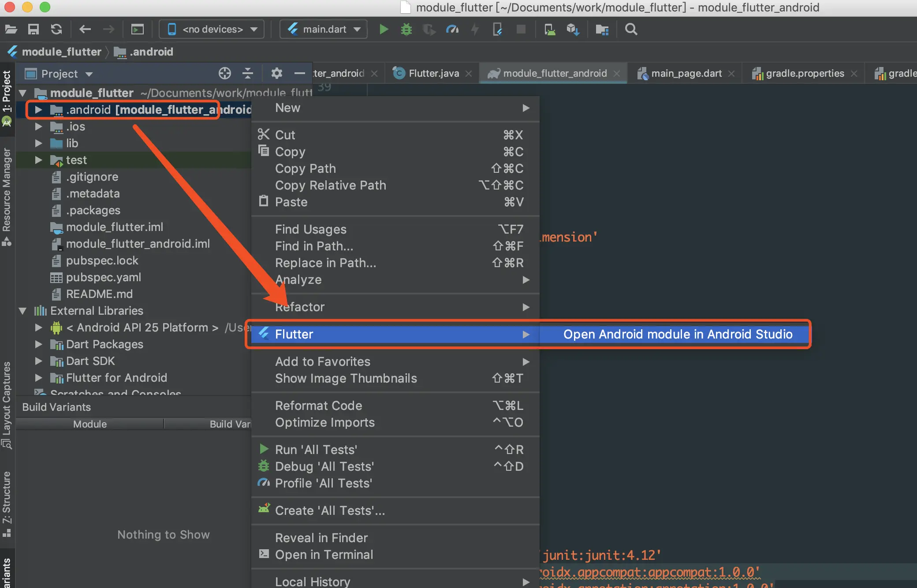Screen dimensions: 917x588
Task: Click the Stop square icon
Action: [521, 30]
